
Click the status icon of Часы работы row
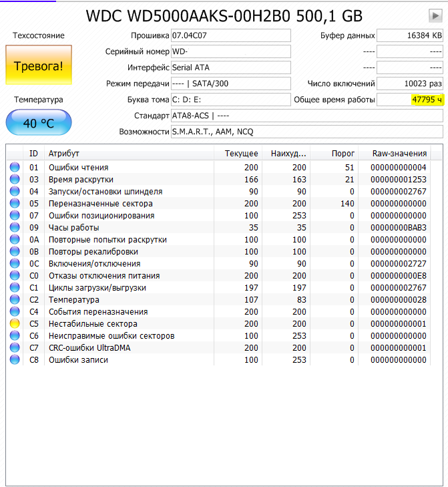click(15, 227)
